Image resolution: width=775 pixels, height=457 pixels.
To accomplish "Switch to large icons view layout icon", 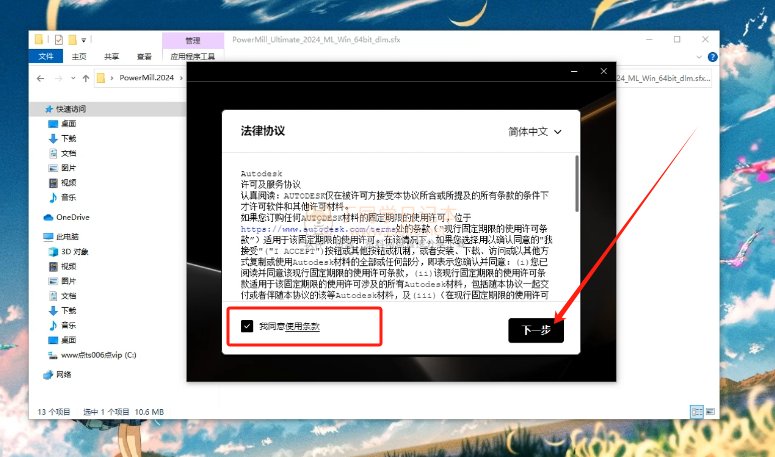I will pos(710,412).
